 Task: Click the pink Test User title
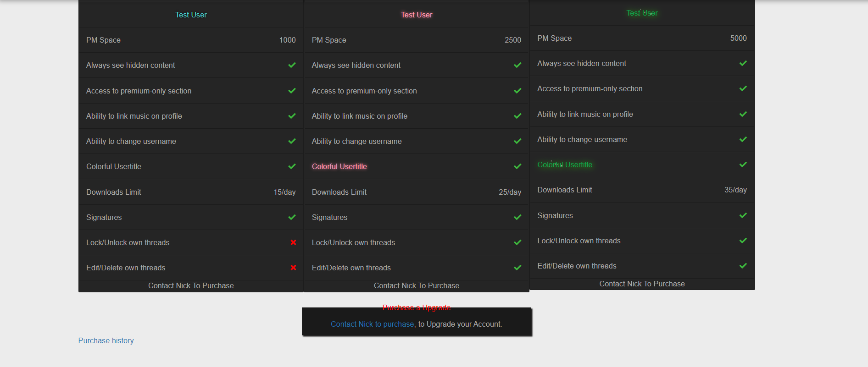417,15
